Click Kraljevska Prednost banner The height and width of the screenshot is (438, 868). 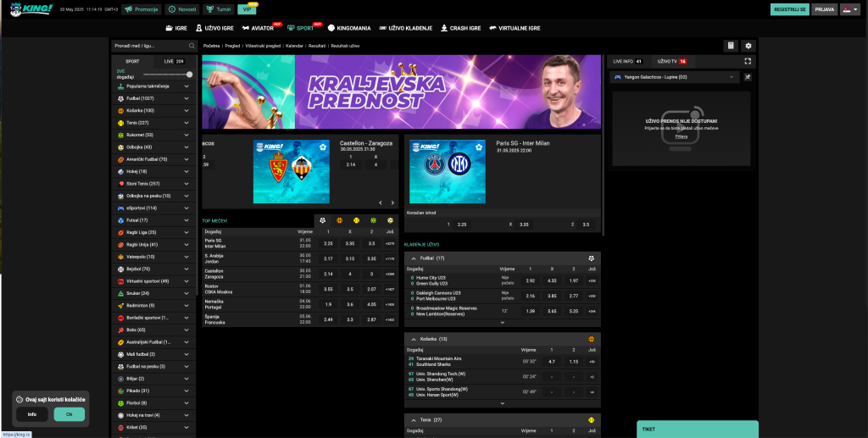click(401, 91)
